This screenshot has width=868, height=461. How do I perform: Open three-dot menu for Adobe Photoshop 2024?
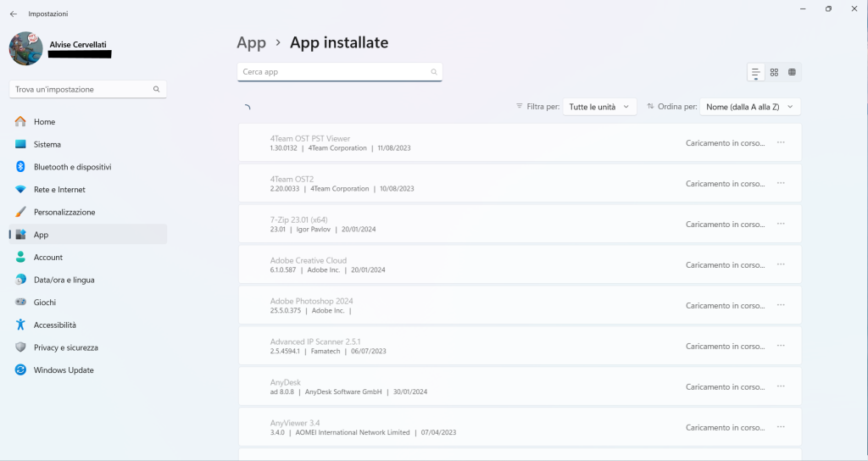[x=781, y=305]
